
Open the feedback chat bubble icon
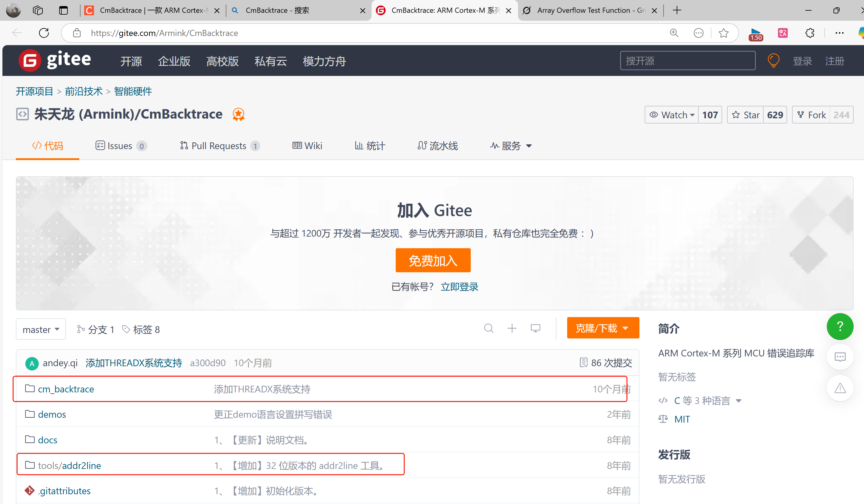840,357
